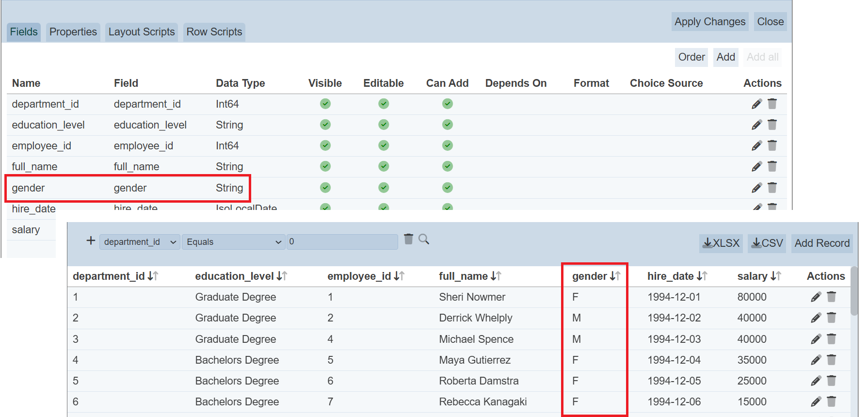
Task: Click the edit pencil for the department_id field
Action: coord(756,104)
